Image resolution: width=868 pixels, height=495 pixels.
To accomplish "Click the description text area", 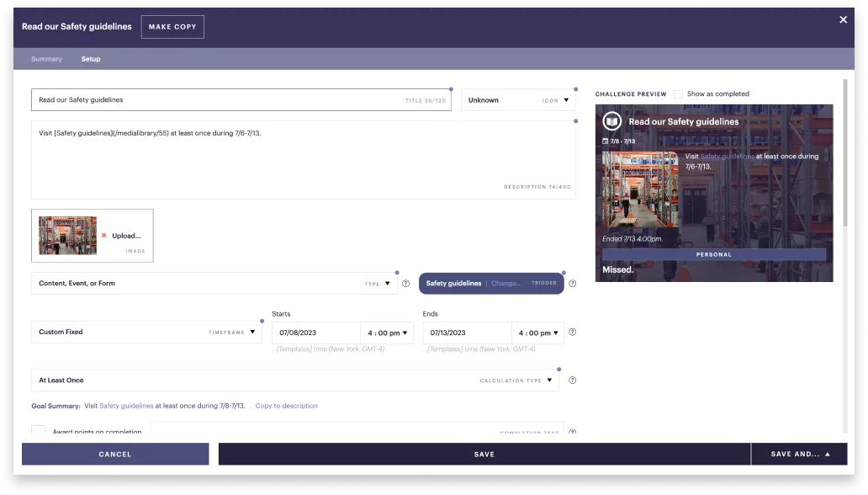I will click(304, 160).
